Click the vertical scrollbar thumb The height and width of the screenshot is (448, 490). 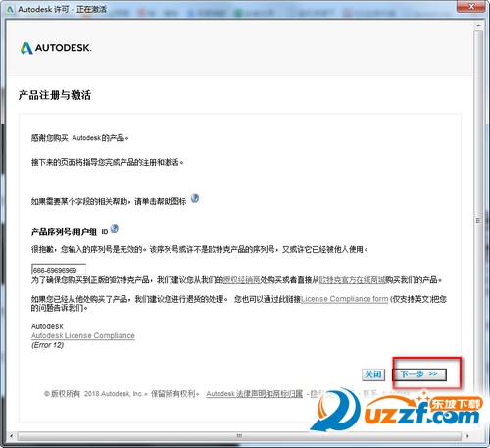[x=478, y=221]
